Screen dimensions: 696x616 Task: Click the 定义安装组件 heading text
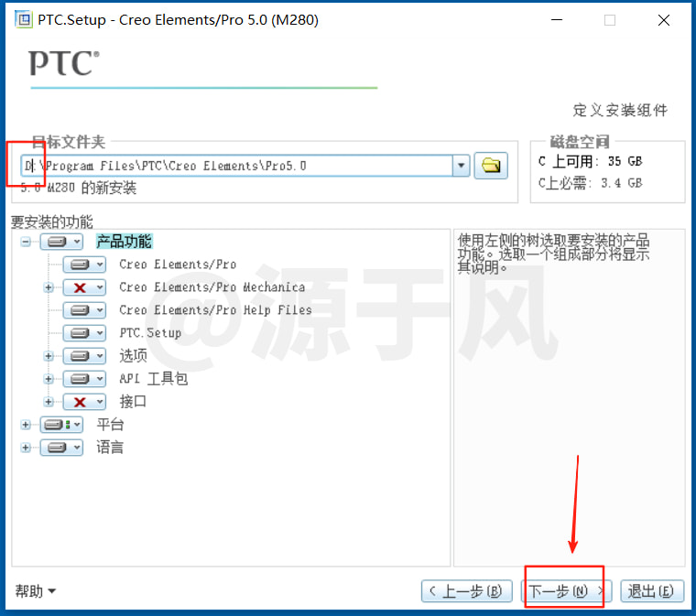click(620, 110)
